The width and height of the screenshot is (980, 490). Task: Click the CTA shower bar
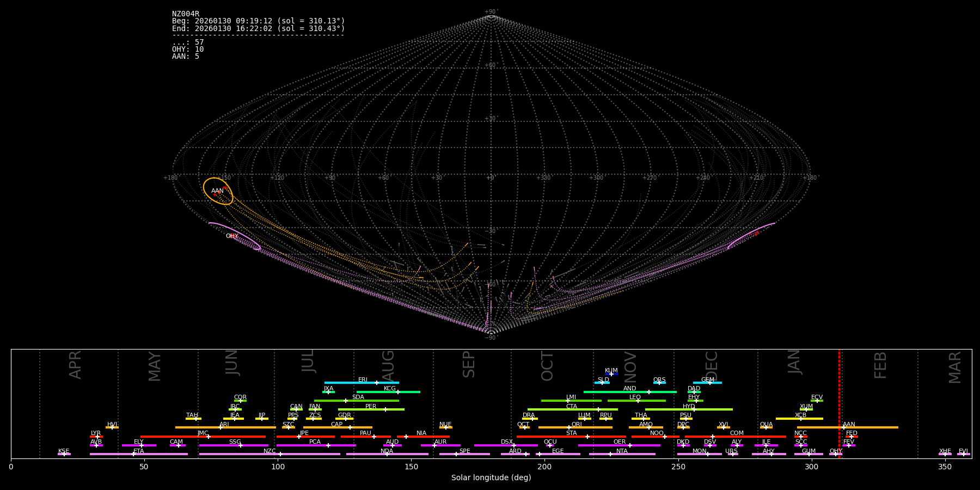(573, 409)
